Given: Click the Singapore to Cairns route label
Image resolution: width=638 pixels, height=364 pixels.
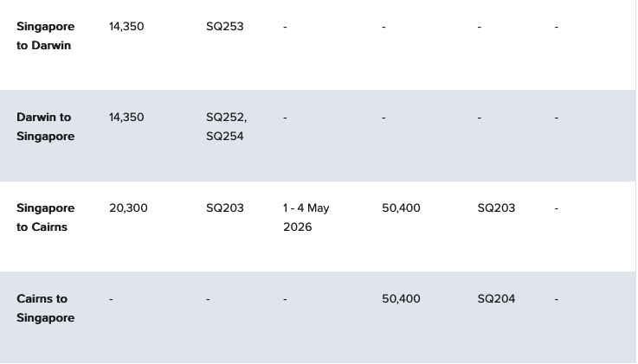Looking at the screenshot, I should (45, 217).
